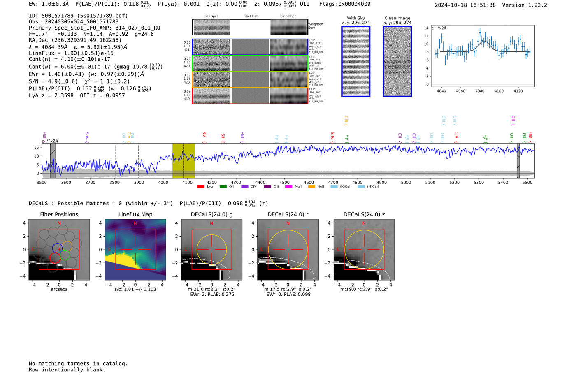
Task: Click the green OII legend swatch
Action: (x=223, y=186)
